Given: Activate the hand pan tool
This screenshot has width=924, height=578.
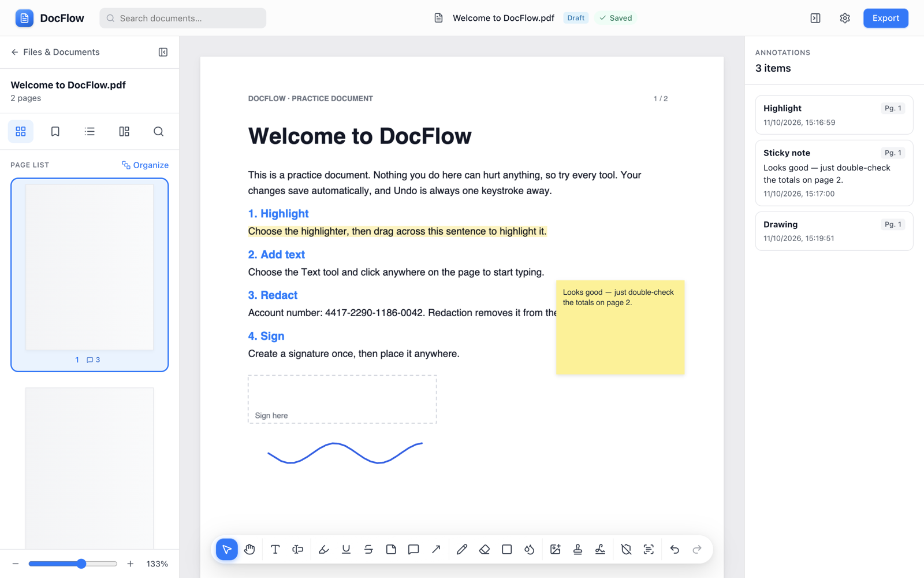Looking at the screenshot, I should (x=249, y=549).
